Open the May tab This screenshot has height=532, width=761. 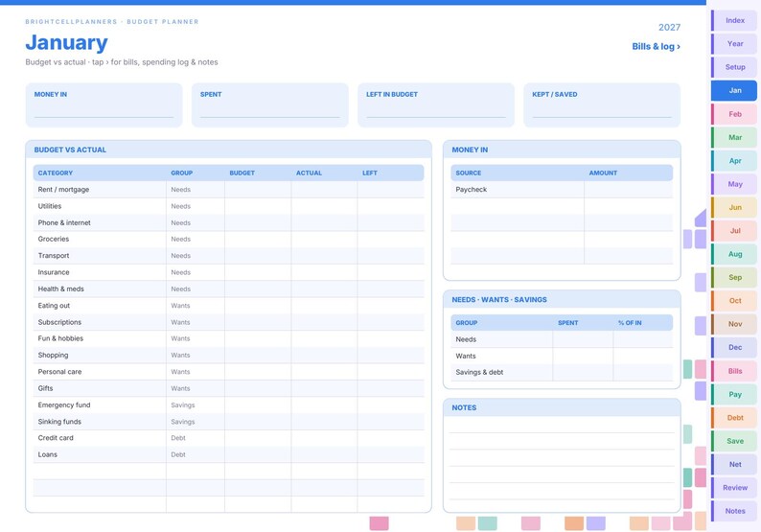pos(734,184)
